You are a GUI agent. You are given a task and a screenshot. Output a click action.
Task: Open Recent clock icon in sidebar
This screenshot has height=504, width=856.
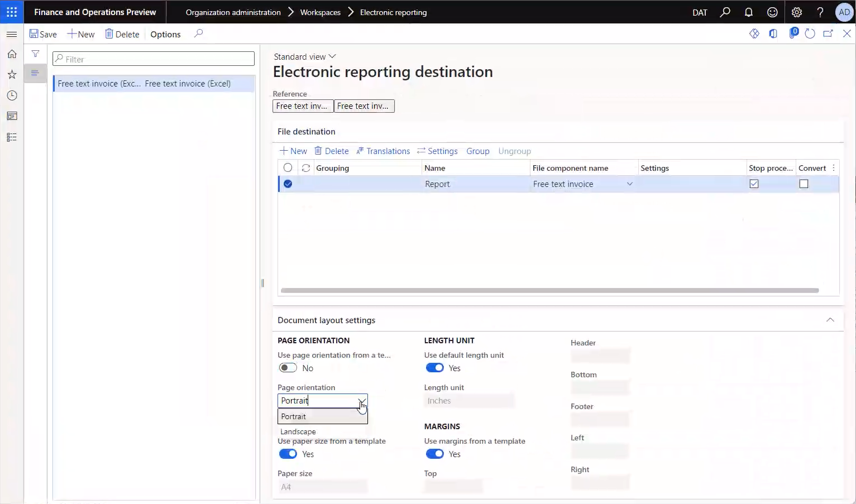click(x=12, y=95)
